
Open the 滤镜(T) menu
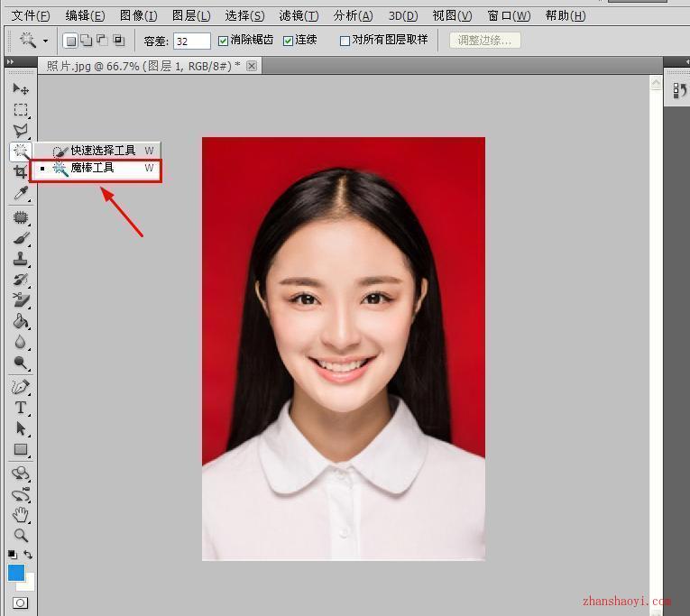click(x=299, y=16)
